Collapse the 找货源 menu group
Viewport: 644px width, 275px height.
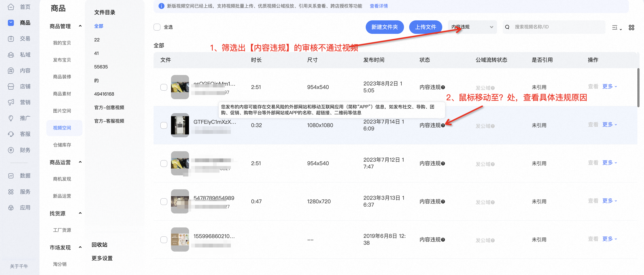tap(80, 213)
